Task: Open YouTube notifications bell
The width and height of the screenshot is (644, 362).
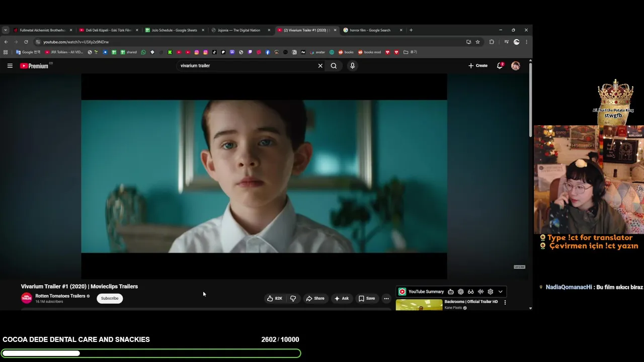Action: tap(500, 65)
